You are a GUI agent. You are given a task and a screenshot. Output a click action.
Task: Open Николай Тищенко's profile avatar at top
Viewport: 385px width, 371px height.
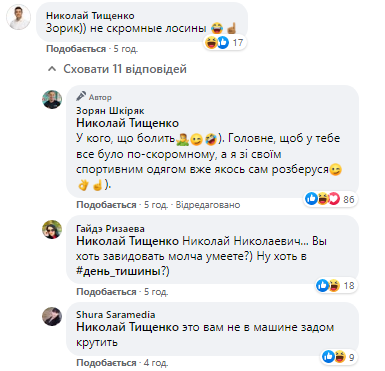[18, 18]
